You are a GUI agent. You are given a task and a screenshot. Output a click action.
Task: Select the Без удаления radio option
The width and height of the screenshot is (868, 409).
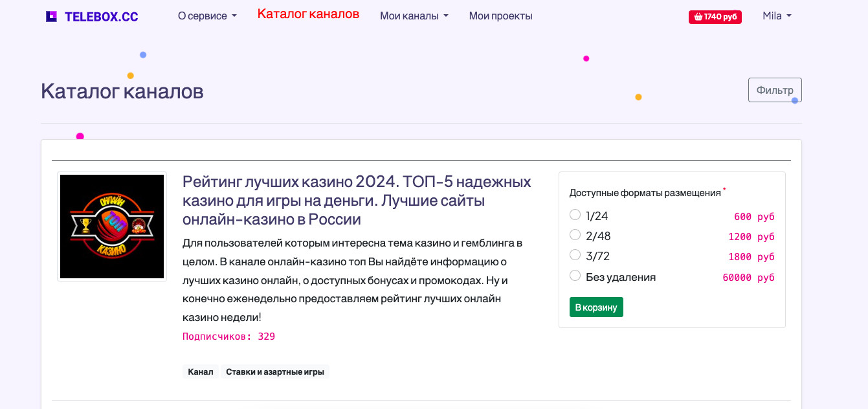click(x=575, y=276)
